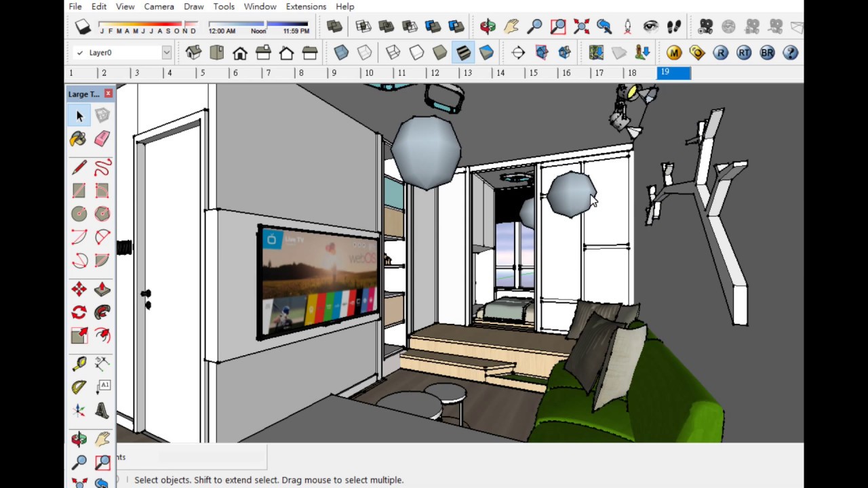Activate the Rotate tool
This screenshot has height=488, width=868.
pos(79,312)
